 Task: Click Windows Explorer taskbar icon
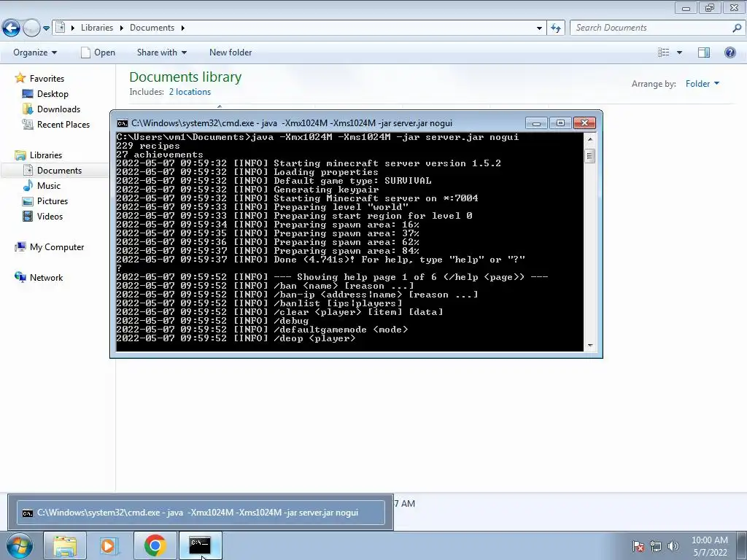pos(65,546)
